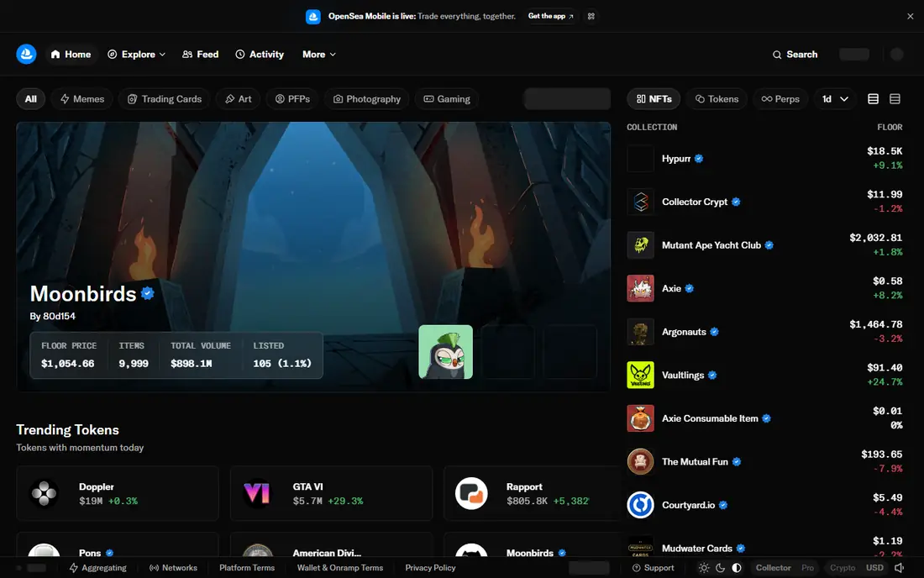This screenshot has width=924, height=578.
Task: Open the Doppler token card
Action: pyautogui.click(x=118, y=493)
